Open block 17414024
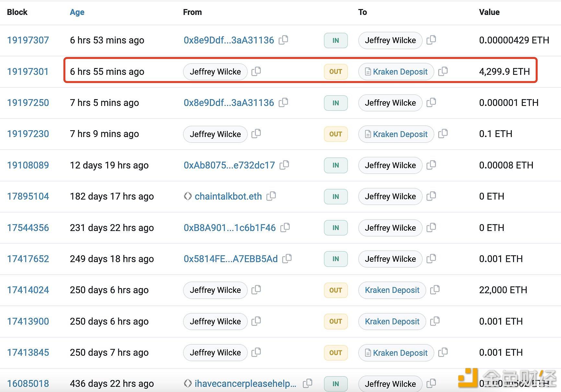561x392 pixels. click(28, 290)
